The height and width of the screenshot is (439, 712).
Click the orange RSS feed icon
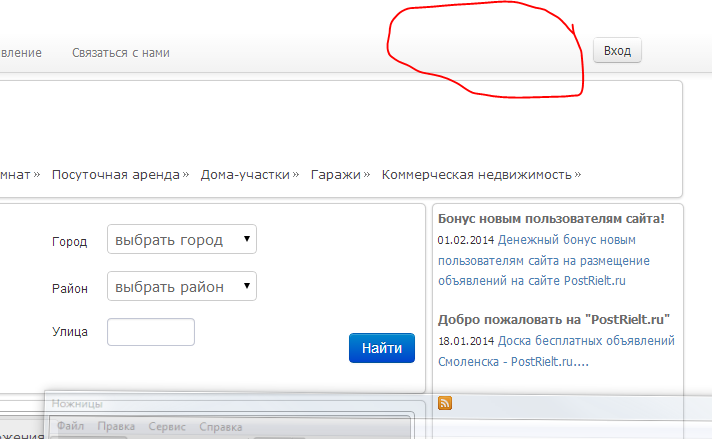(445, 403)
